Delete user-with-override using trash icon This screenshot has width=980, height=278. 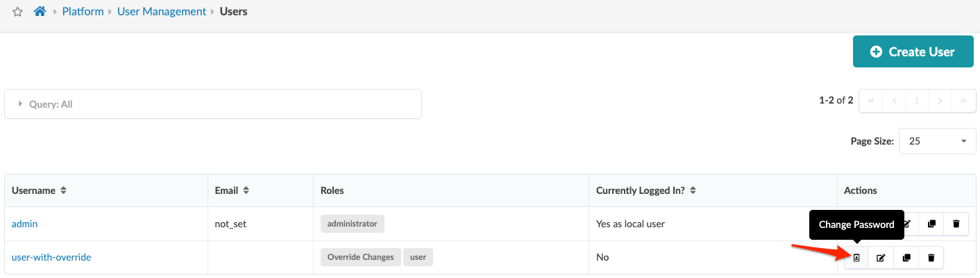click(931, 258)
